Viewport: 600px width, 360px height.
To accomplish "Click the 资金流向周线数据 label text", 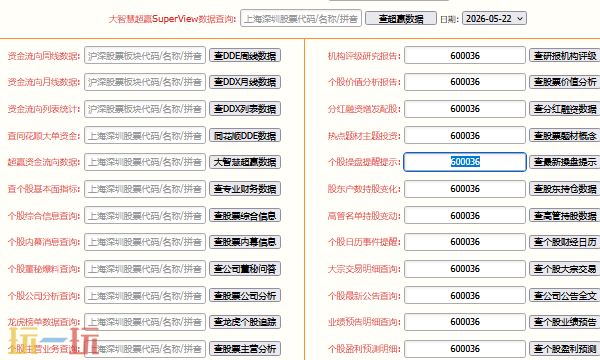I will (44, 56).
